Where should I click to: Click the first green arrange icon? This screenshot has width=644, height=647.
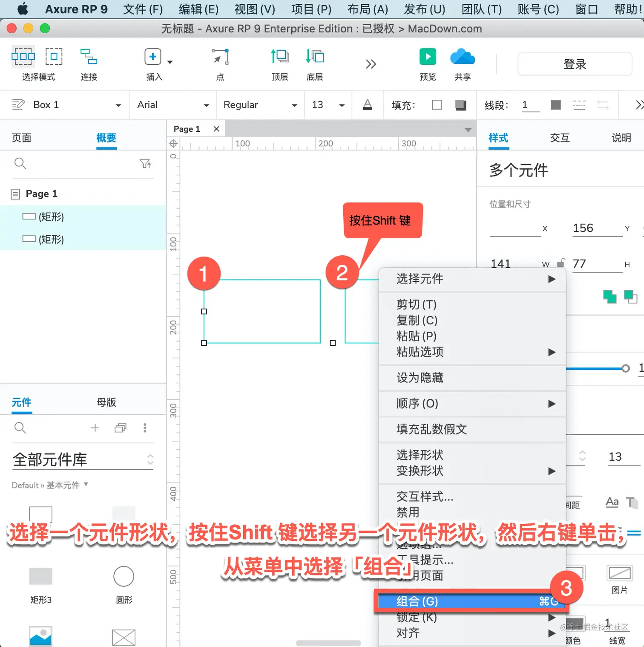point(610,297)
